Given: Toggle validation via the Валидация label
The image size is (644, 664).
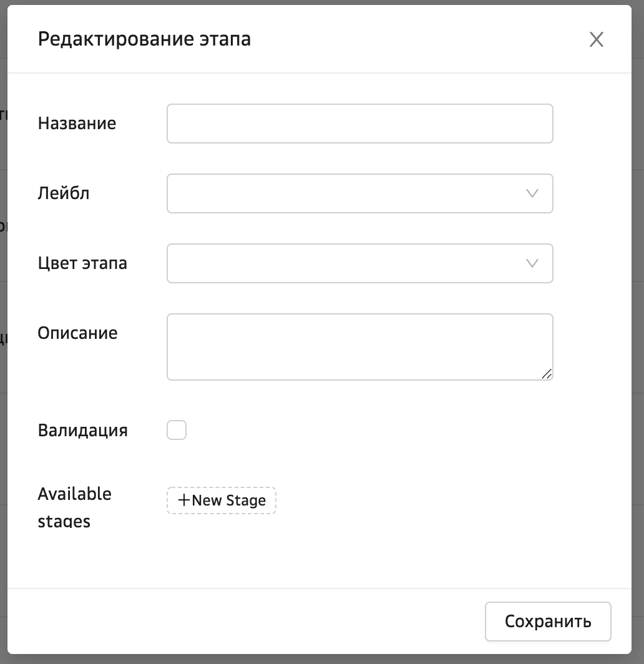Looking at the screenshot, I should [x=82, y=431].
